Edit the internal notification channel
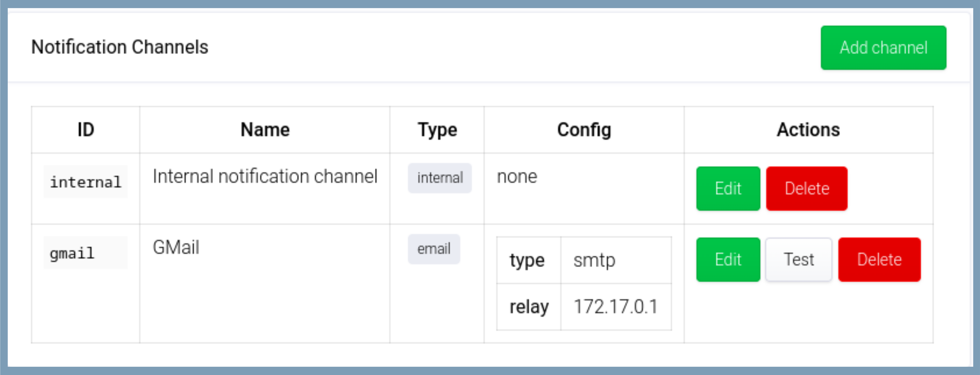 [728, 189]
